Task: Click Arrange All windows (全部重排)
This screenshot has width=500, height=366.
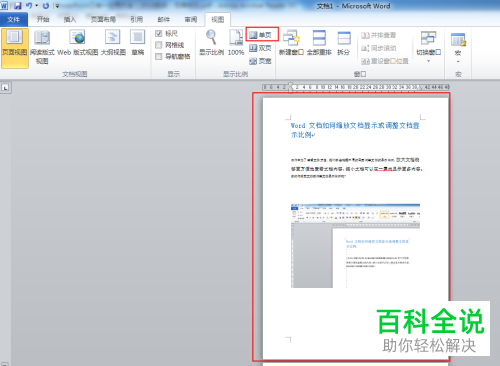Action: [319, 43]
